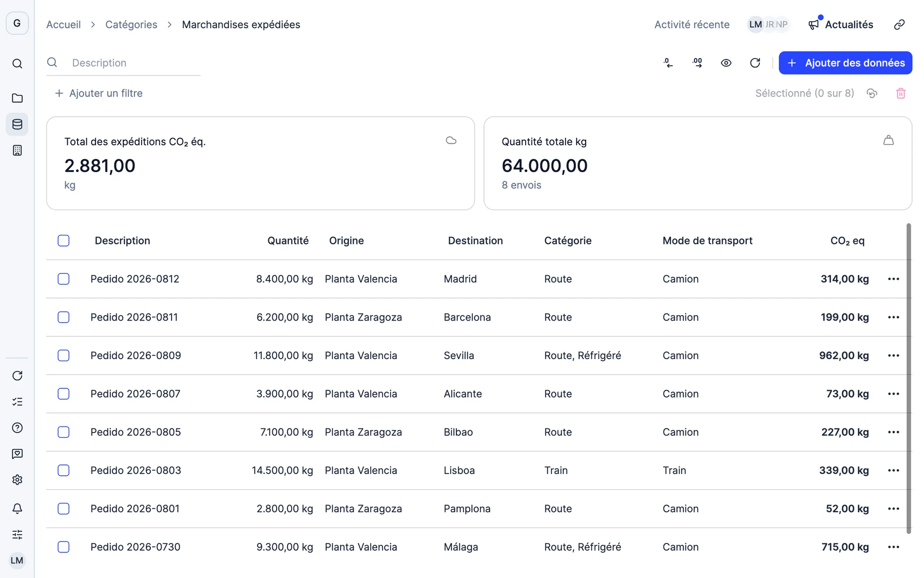Viewport: 924px width, 578px height.
Task: Click Ajouter des données button
Action: pyautogui.click(x=845, y=63)
